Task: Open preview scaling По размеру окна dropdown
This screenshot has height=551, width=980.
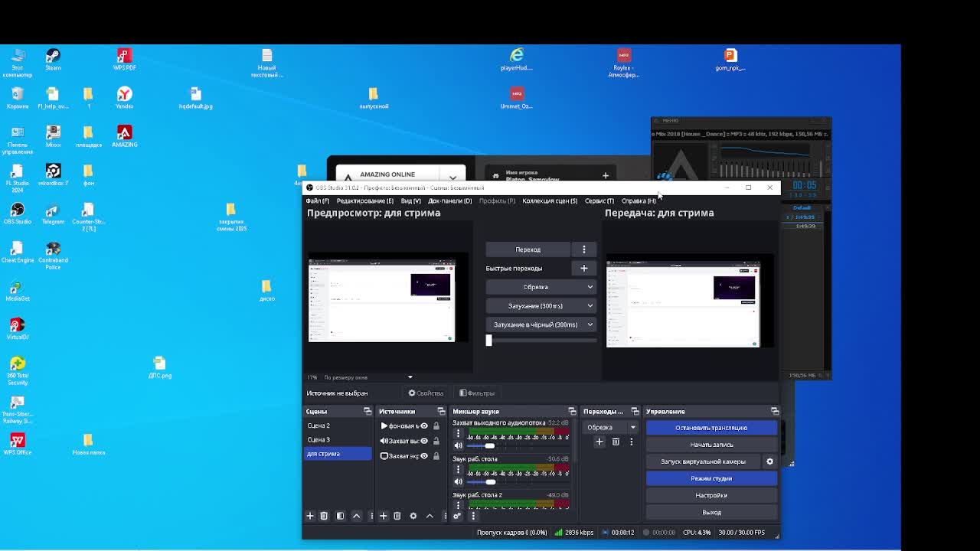Action: (x=367, y=377)
